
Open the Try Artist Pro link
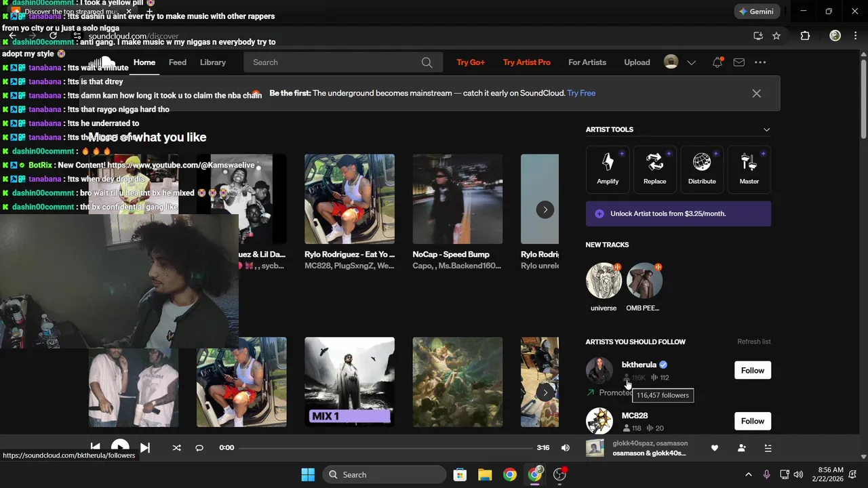point(527,62)
